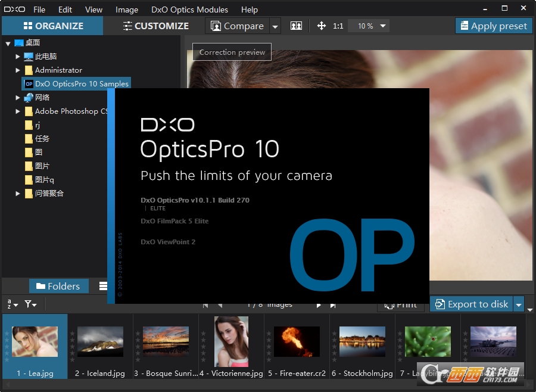The height and width of the screenshot is (392, 536).
Task: Expand the Administrator folder node
Action: pos(17,70)
